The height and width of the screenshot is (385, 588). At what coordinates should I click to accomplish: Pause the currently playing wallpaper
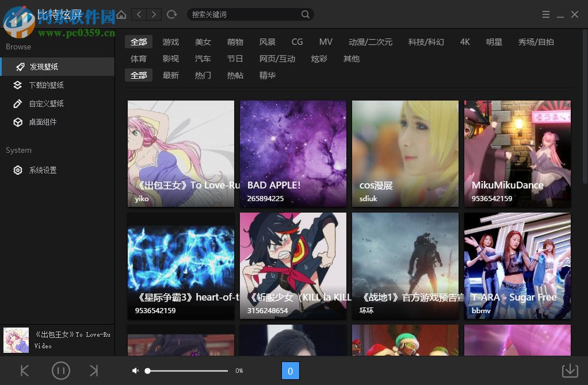[61, 371]
